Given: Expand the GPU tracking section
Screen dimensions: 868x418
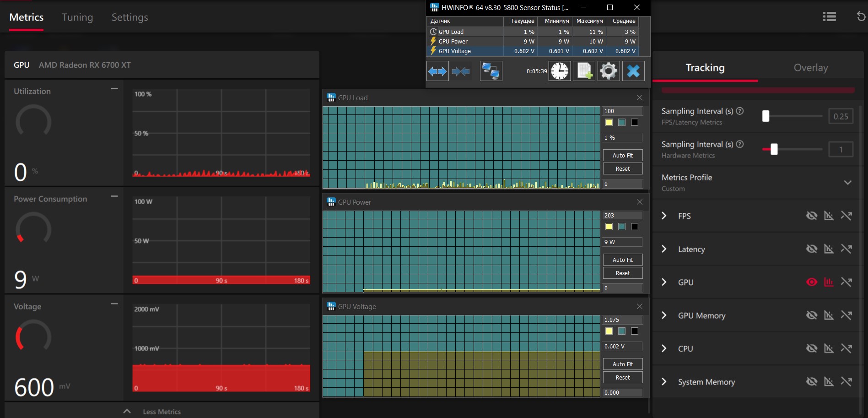Looking at the screenshot, I should point(664,282).
